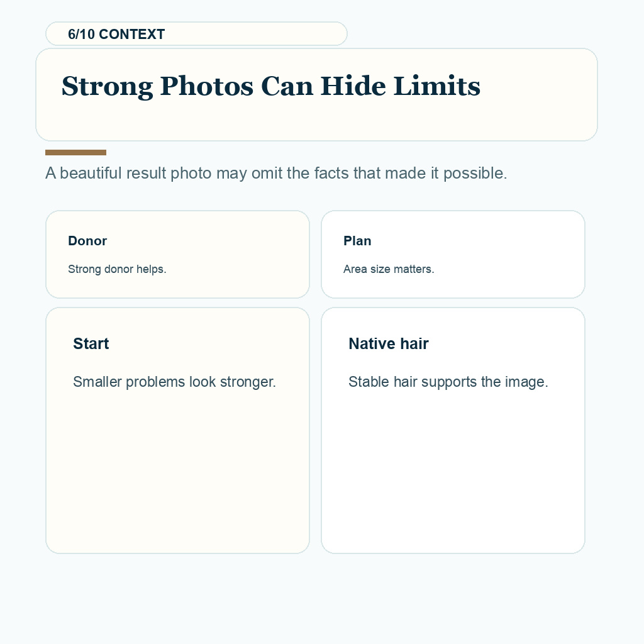The height and width of the screenshot is (644, 644).
Task: Click the 6/10 CONTEXT pill label
Action: [196, 34]
